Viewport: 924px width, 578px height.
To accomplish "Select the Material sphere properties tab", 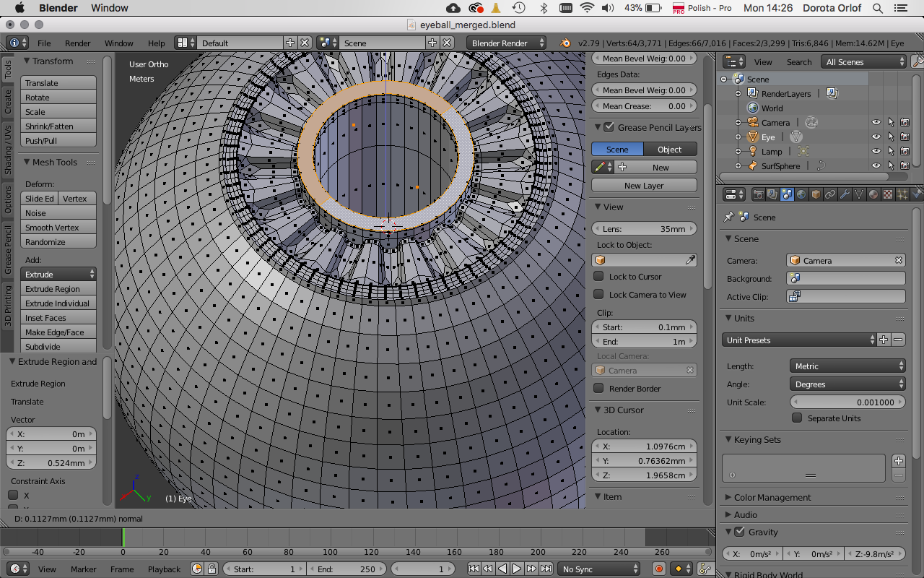I will tap(873, 194).
